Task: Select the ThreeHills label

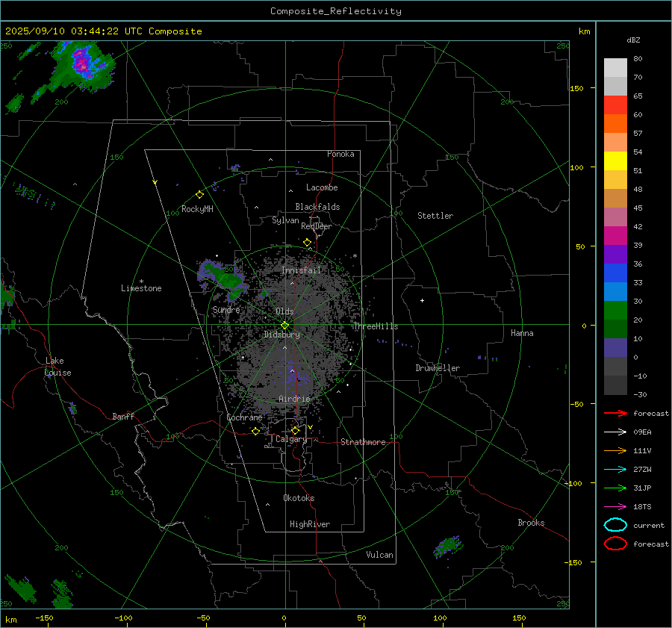Action: click(376, 326)
